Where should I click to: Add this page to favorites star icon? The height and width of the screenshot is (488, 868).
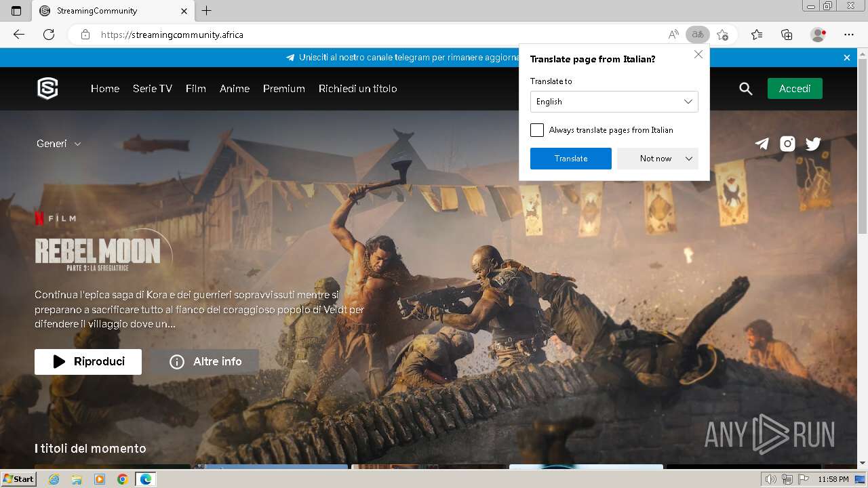click(723, 35)
